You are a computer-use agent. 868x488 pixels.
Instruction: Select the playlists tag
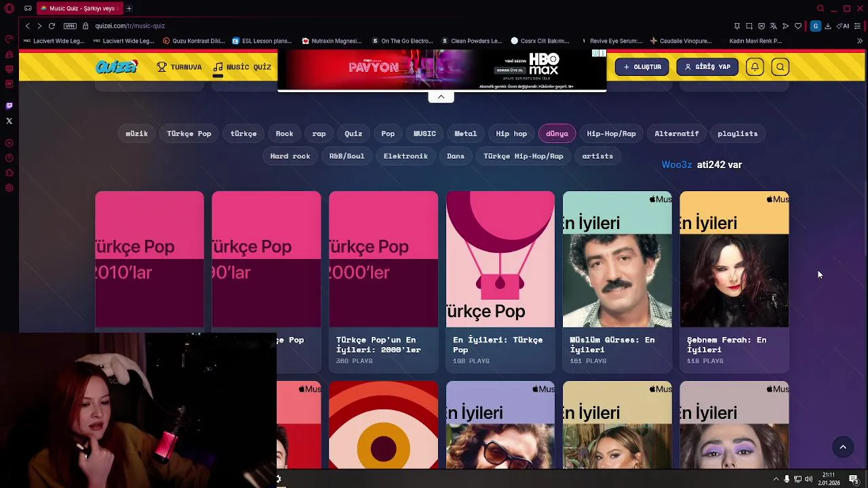coord(737,134)
